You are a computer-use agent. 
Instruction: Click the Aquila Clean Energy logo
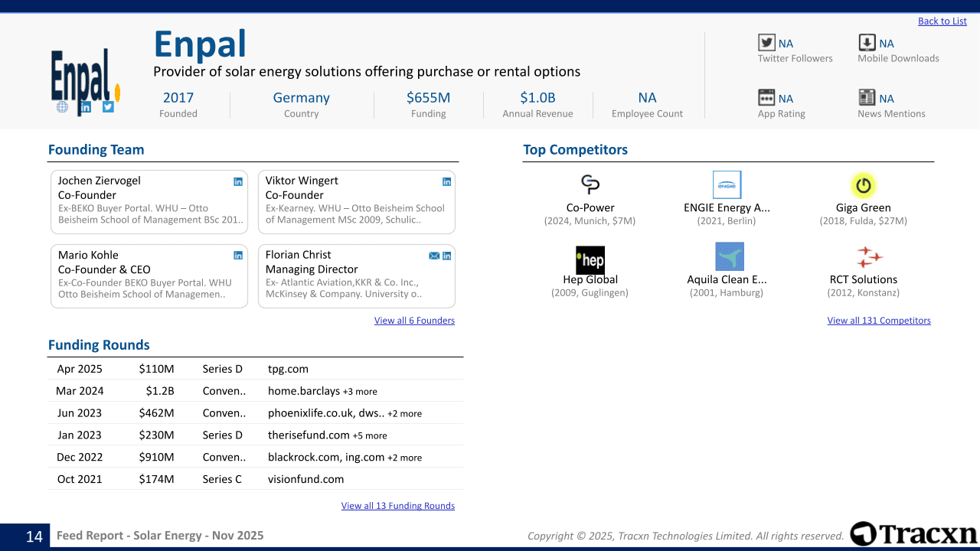729,257
